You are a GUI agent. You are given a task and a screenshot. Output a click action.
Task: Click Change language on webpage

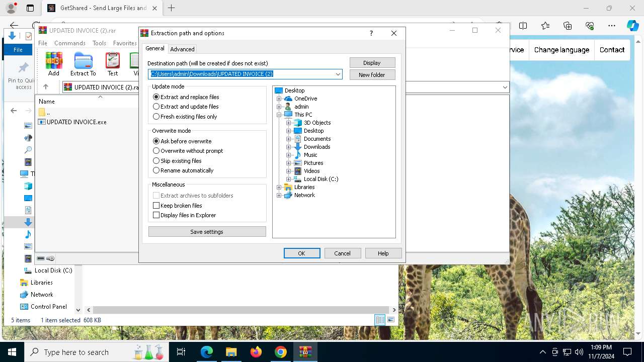[561, 50]
